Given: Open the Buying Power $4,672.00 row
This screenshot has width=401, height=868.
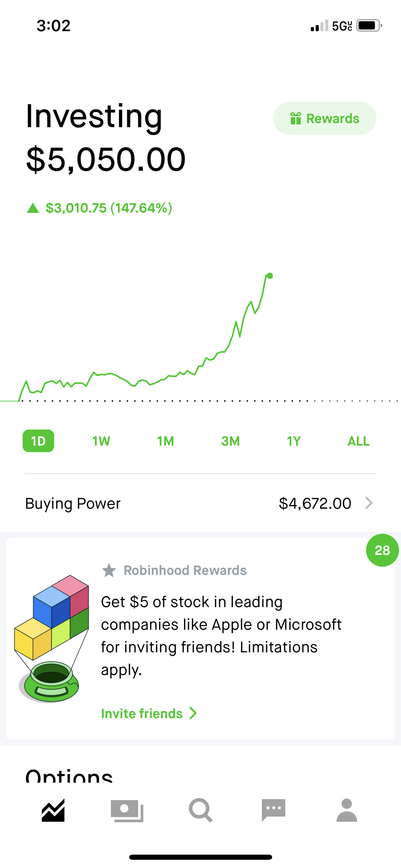Looking at the screenshot, I should tap(200, 503).
